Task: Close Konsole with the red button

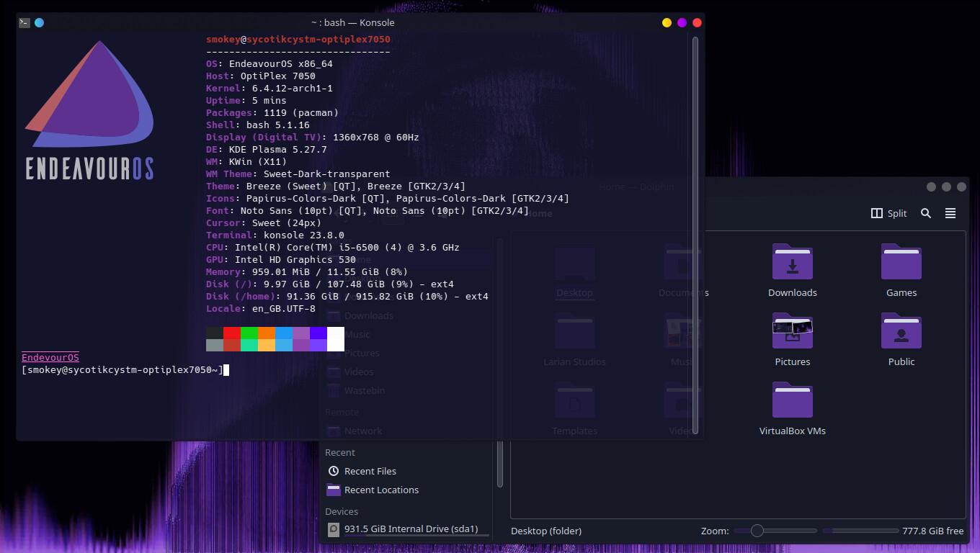Action: click(697, 22)
